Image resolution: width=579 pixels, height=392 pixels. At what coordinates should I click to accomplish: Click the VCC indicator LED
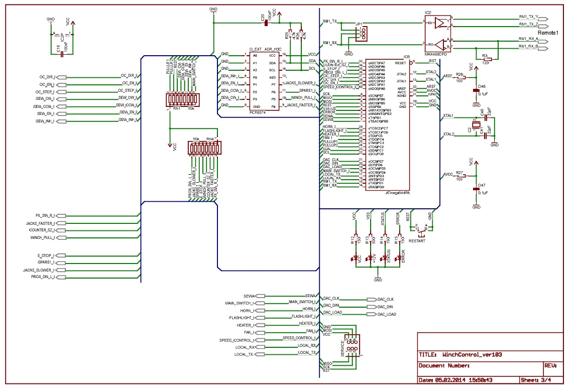356,258
